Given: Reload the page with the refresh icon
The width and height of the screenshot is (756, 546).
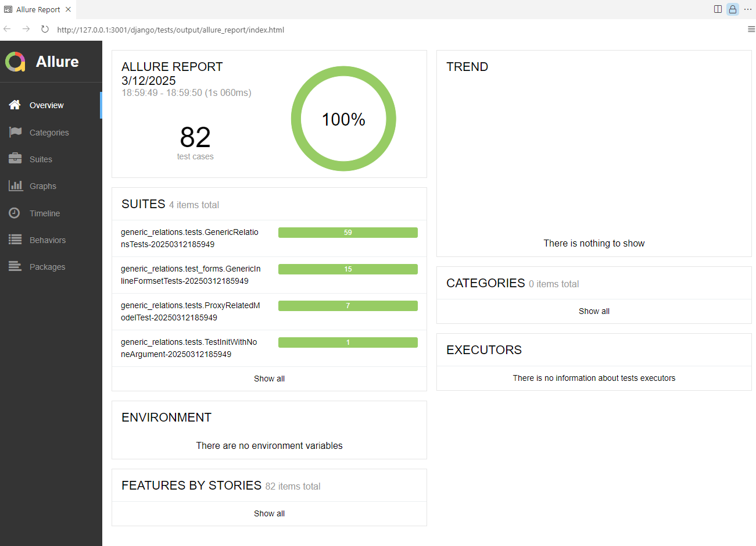Looking at the screenshot, I should tap(45, 29).
